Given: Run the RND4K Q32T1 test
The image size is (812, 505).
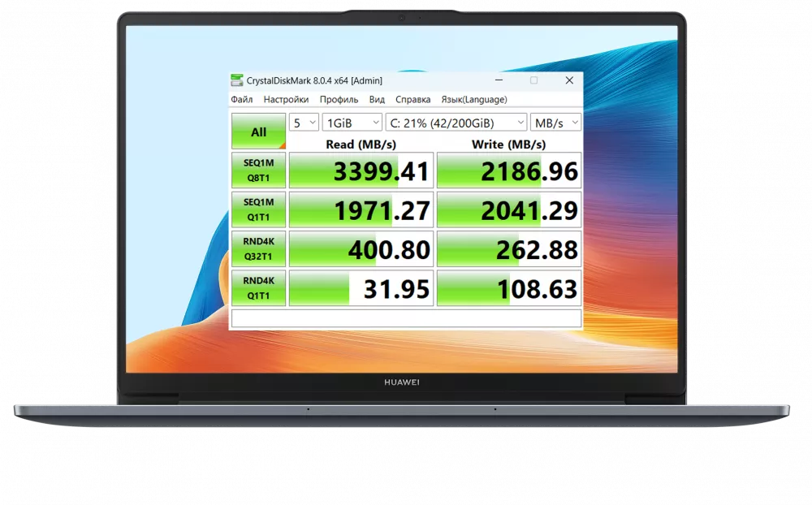Looking at the screenshot, I should click(258, 248).
